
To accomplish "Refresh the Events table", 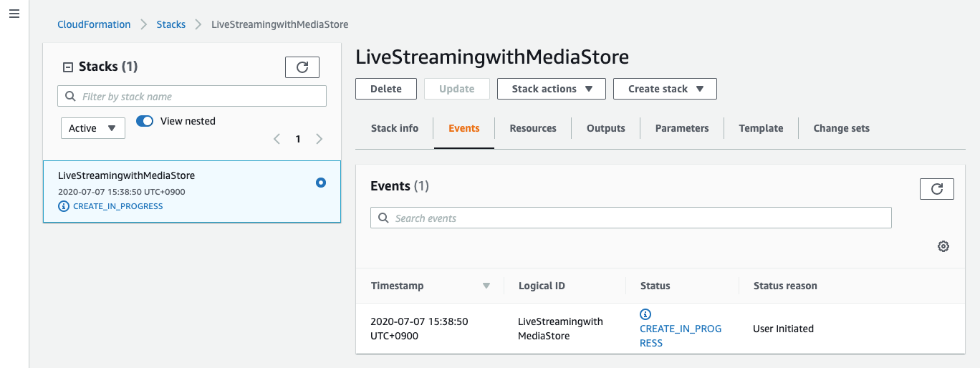I will 937,189.
